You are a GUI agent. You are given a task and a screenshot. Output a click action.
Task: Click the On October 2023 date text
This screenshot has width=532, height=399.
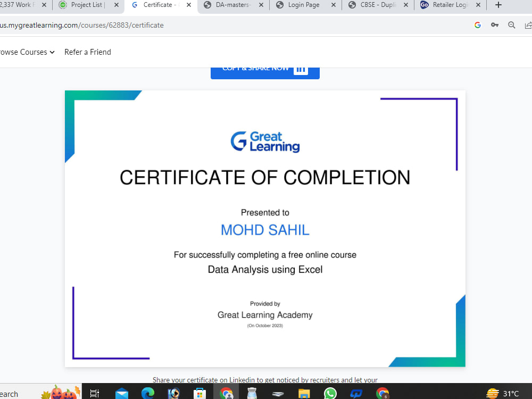(x=265, y=326)
